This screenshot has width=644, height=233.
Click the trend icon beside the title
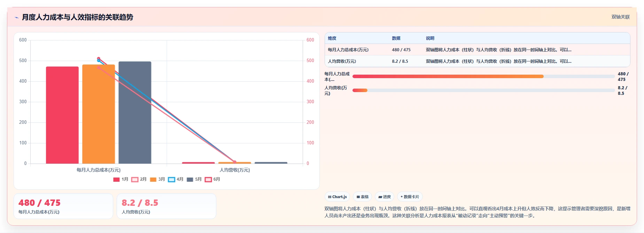pos(16,17)
